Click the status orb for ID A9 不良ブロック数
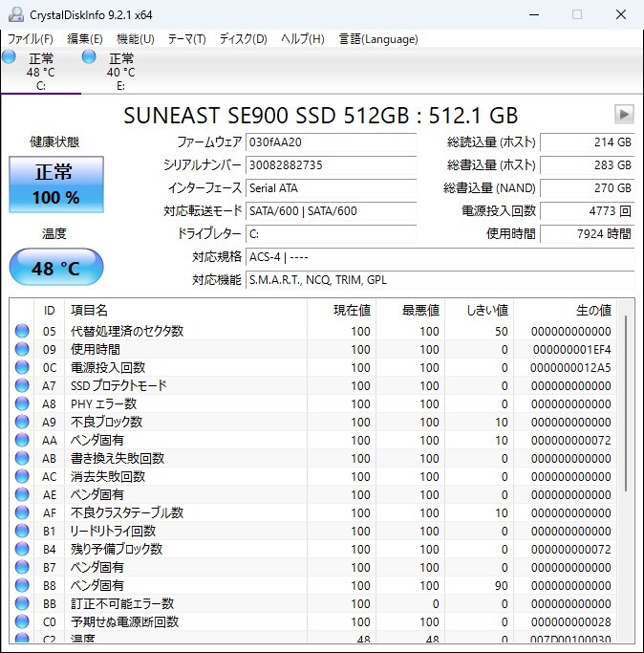644x653 pixels. click(x=22, y=422)
